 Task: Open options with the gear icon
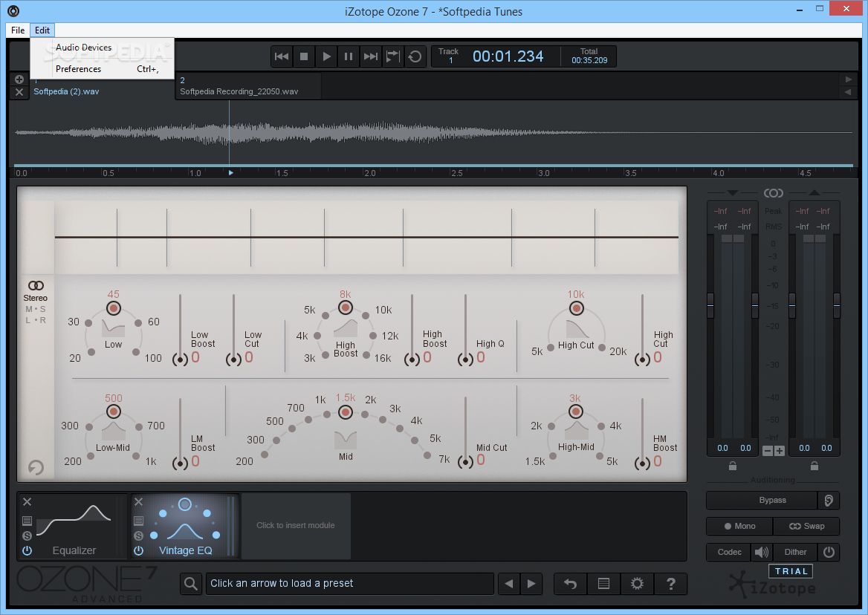click(637, 584)
